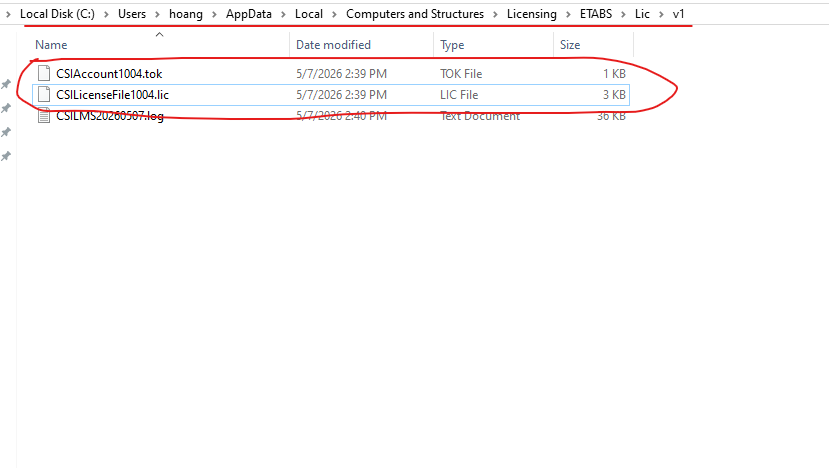Select the CSIAccount1004.tok file icon
The image size is (829, 468).
[x=44, y=74]
